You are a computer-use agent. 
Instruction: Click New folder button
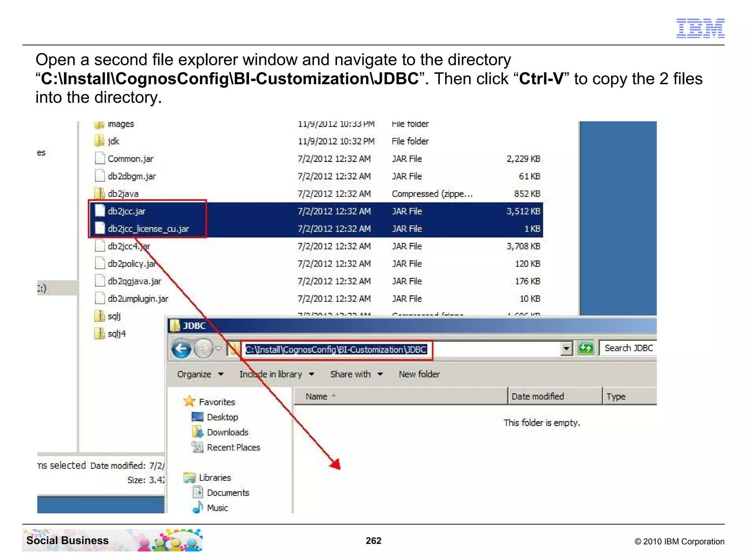tap(419, 374)
